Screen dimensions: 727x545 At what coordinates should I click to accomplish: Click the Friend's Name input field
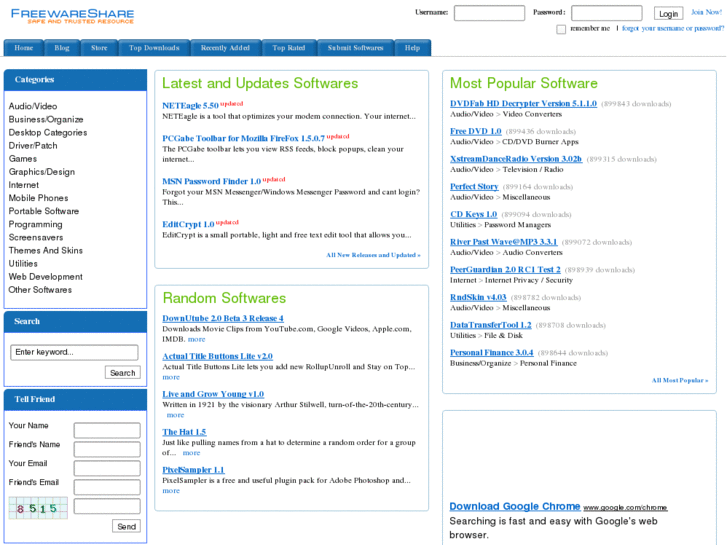pyautogui.click(x=107, y=449)
